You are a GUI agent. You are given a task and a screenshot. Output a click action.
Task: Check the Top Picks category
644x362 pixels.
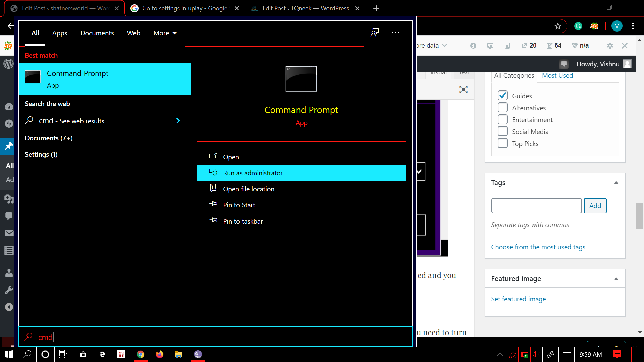click(x=502, y=143)
